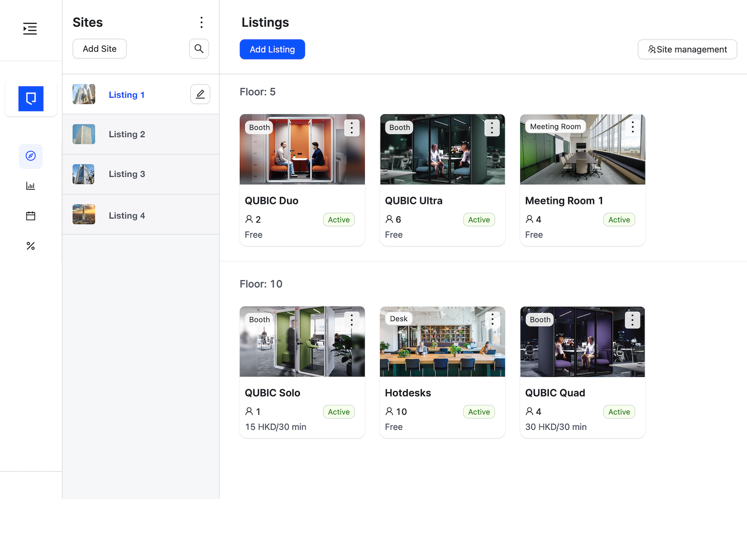The height and width of the screenshot is (560, 747).
Task: Open Site management
Action: coord(687,49)
